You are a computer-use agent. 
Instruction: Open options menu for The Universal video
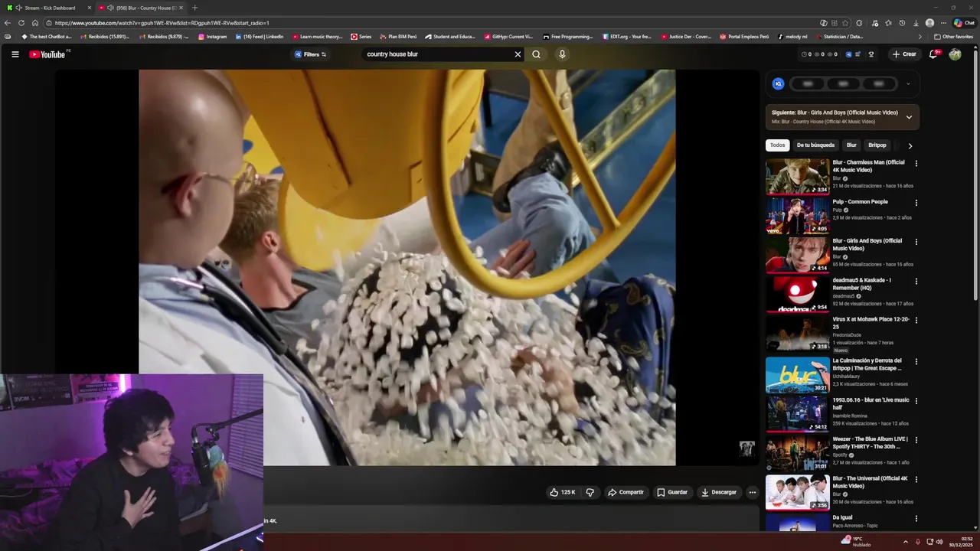[916, 480]
